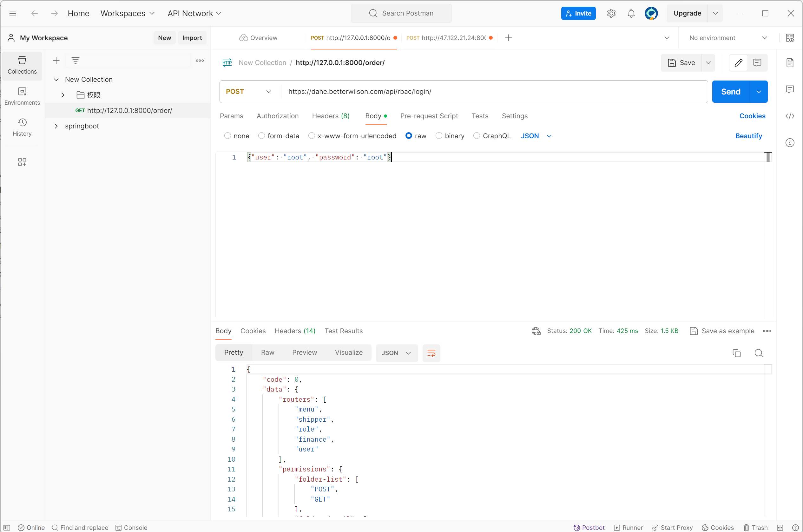The height and width of the screenshot is (532, 803).
Task: Select the none body type
Action: click(x=227, y=136)
